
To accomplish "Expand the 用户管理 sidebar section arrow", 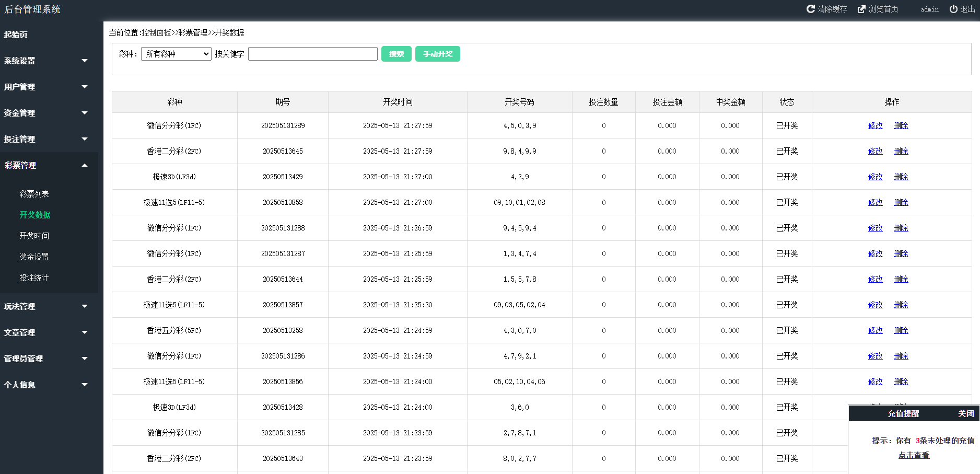I will (x=85, y=87).
